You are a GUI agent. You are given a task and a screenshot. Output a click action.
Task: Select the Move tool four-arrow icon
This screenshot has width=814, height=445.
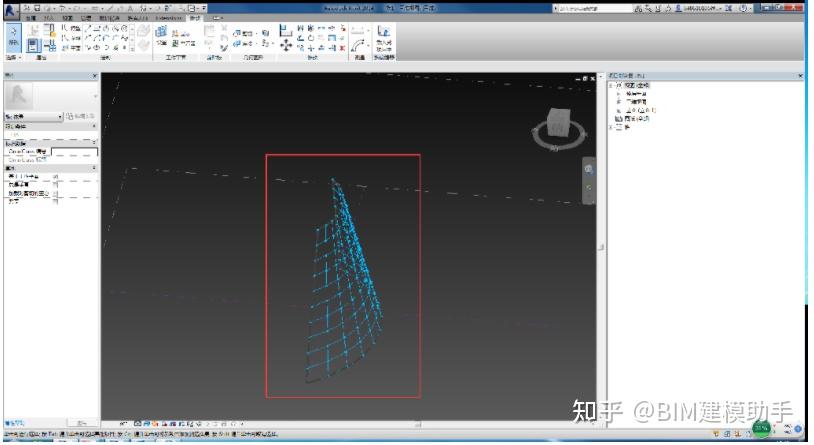tap(286, 46)
